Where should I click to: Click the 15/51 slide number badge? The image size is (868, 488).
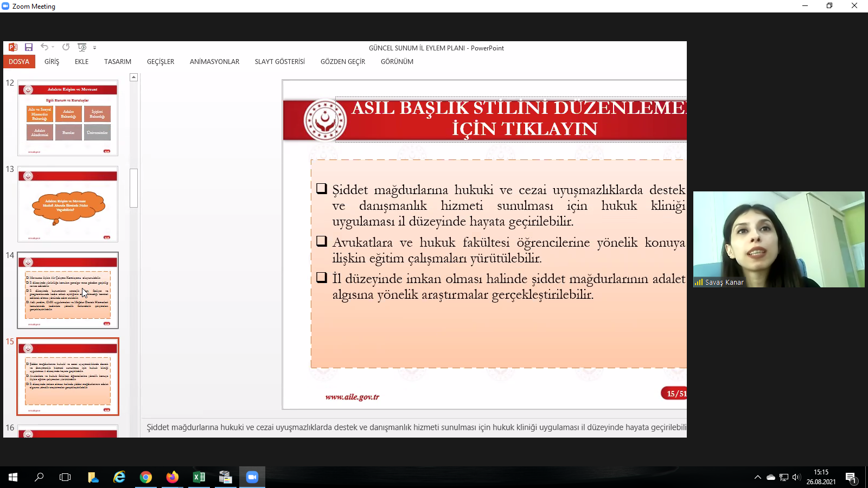pyautogui.click(x=674, y=394)
